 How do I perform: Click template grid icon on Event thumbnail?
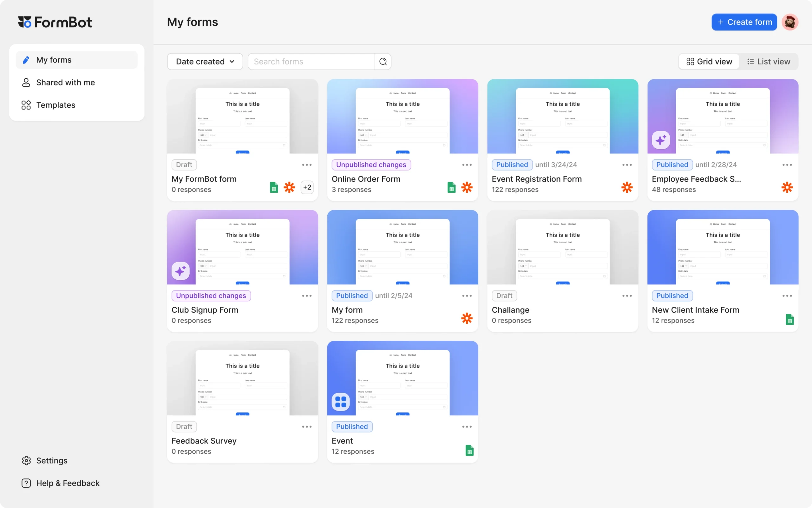341,402
